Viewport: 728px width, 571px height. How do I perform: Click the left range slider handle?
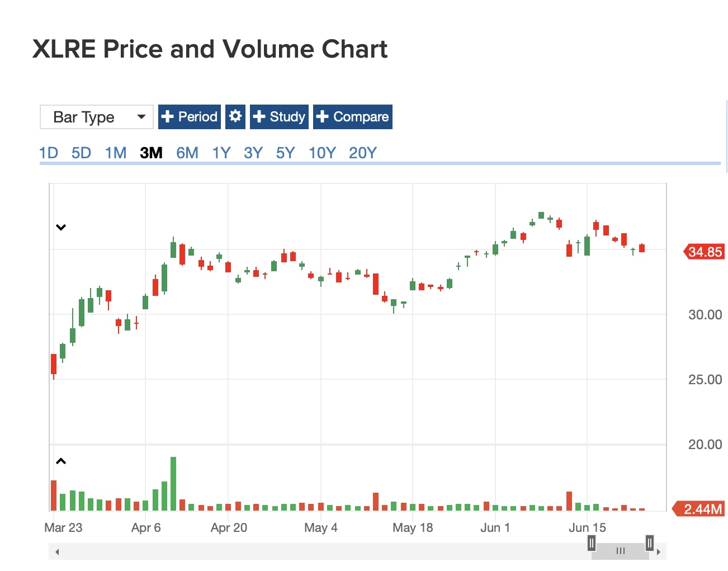click(x=592, y=543)
